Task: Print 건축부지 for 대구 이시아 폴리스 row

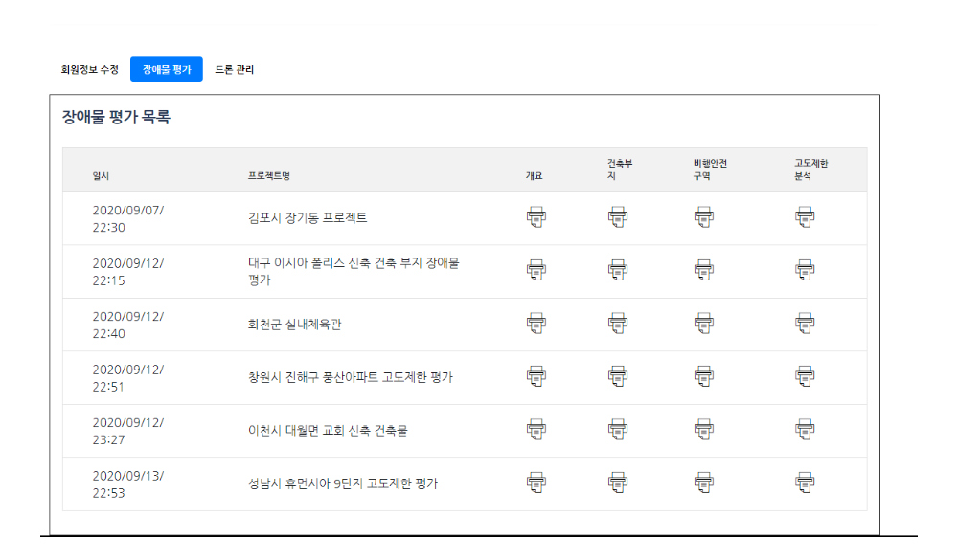Action: [x=618, y=270]
